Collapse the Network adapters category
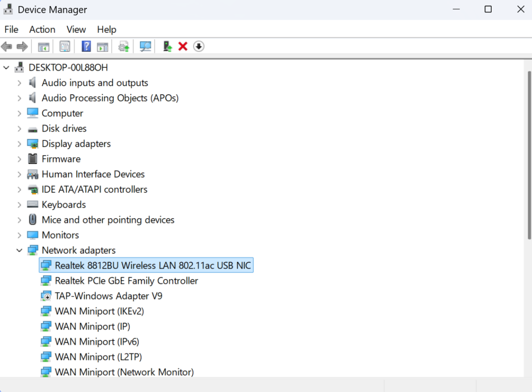This screenshot has height=392, width=532. tap(19, 250)
